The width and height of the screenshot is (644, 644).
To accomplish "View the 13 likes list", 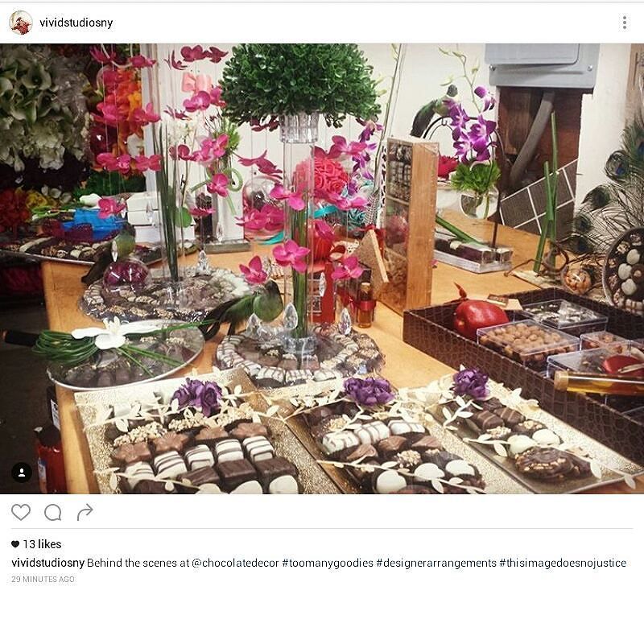I will [x=42, y=544].
